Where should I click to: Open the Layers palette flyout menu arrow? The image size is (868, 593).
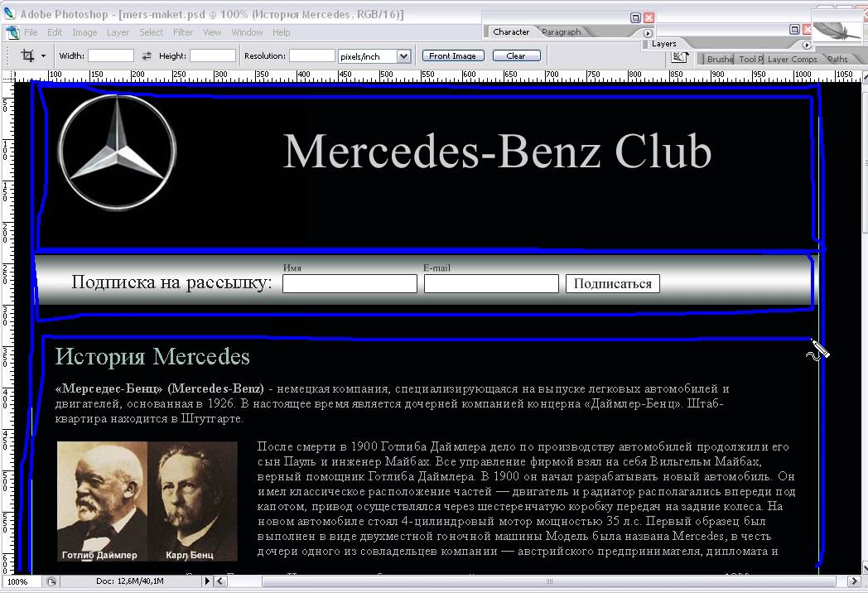click(x=806, y=45)
